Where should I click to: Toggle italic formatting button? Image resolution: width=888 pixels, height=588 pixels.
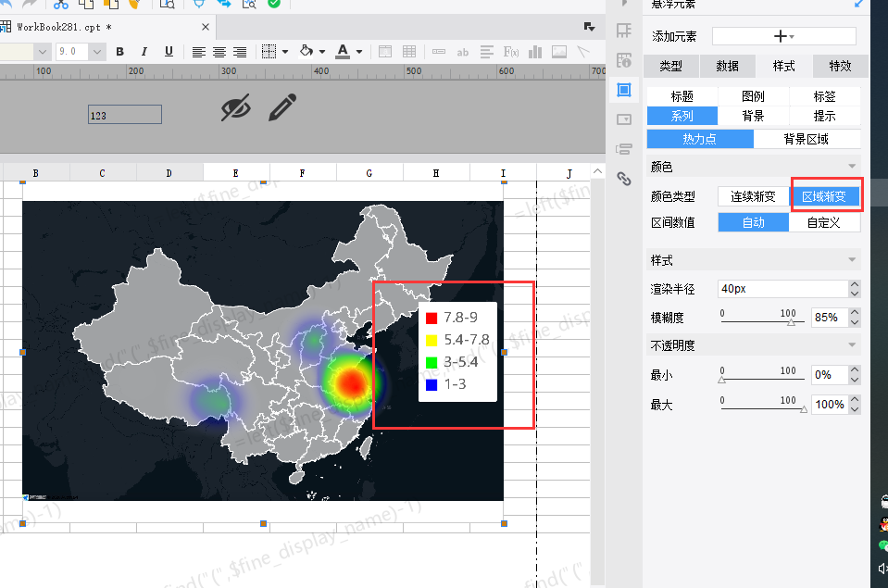(x=144, y=52)
